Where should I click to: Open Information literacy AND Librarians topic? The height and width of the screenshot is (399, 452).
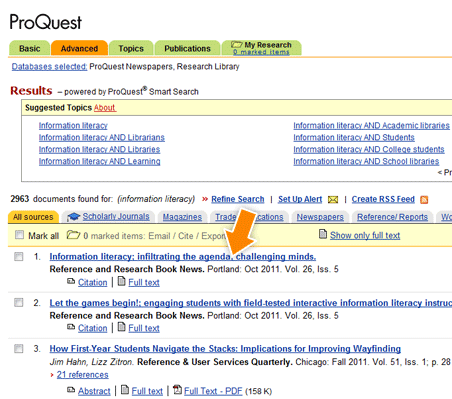(x=102, y=138)
